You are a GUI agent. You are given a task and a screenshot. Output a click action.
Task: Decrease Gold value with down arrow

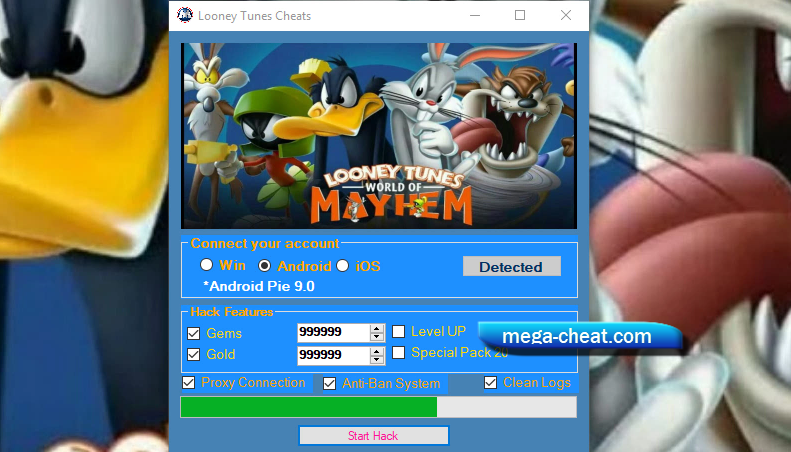click(x=377, y=359)
